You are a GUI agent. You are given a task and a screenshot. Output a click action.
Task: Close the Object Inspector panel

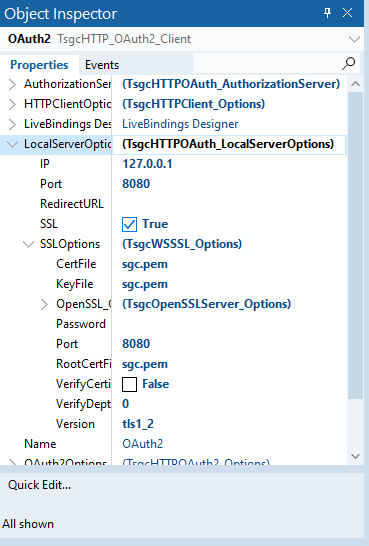pos(347,13)
